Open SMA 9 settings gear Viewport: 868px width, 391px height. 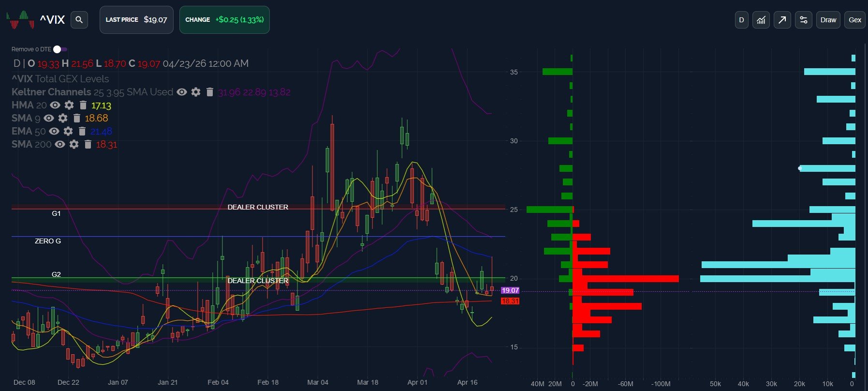click(63, 118)
